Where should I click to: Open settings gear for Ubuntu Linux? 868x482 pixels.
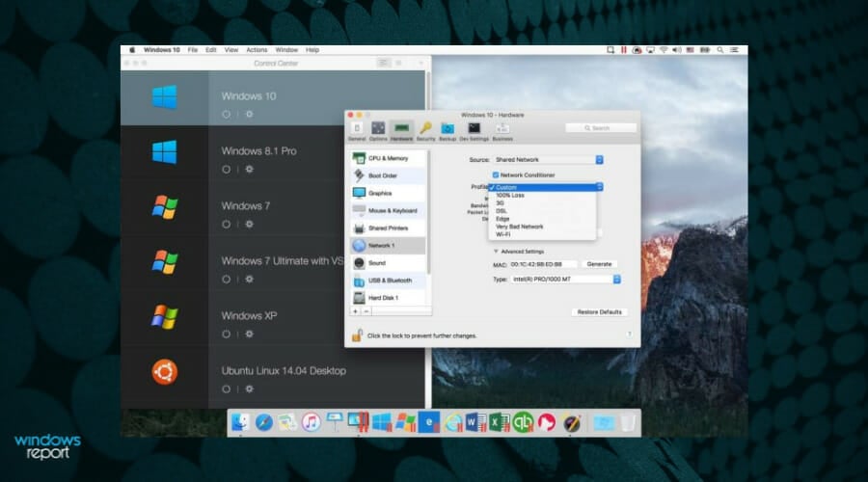click(x=249, y=389)
